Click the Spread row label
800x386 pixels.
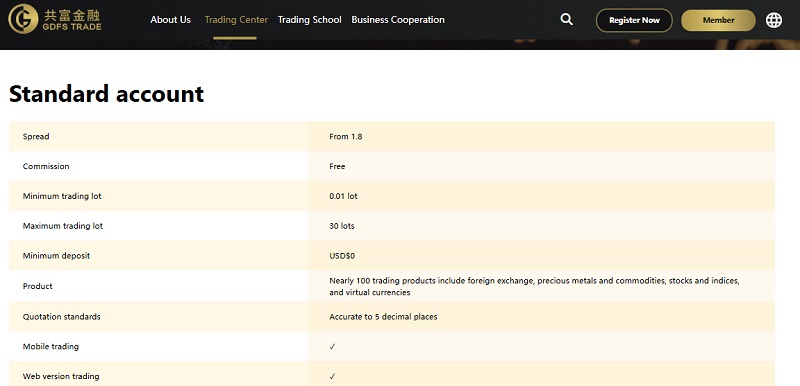(36, 137)
